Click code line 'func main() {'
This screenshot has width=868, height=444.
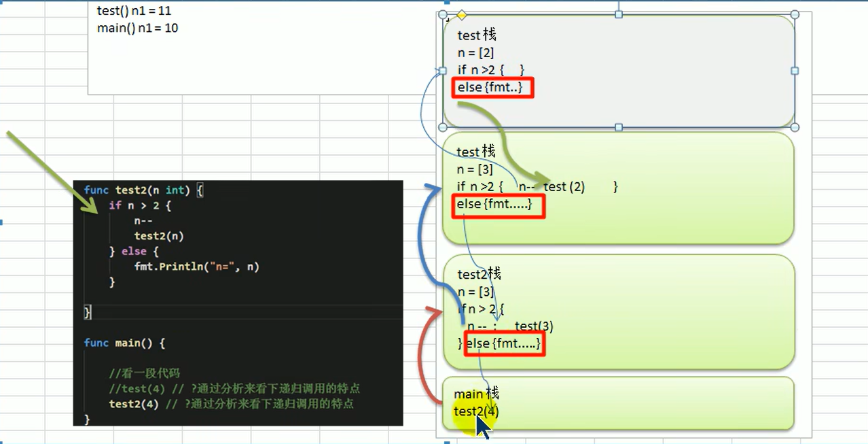tap(124, 343)
